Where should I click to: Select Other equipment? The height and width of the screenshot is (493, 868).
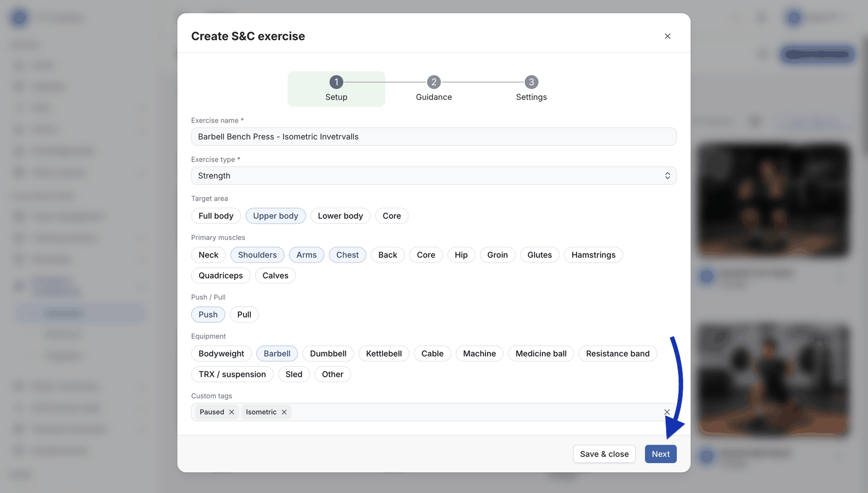333,374
